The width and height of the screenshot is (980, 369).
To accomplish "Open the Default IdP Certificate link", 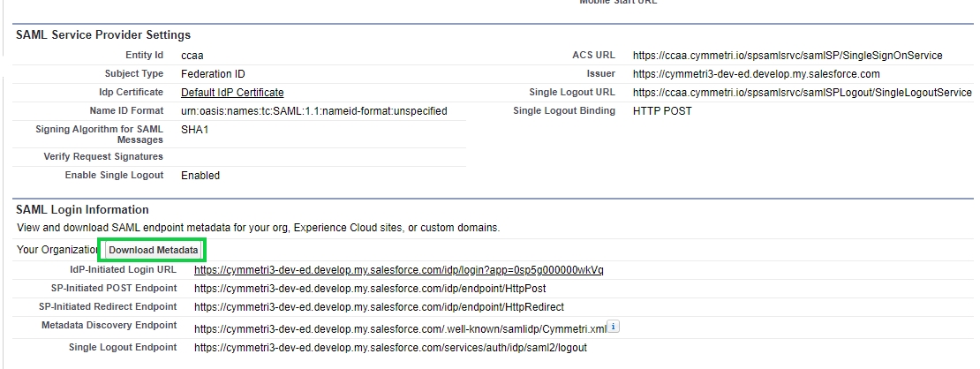I will (x=232, y=93).
